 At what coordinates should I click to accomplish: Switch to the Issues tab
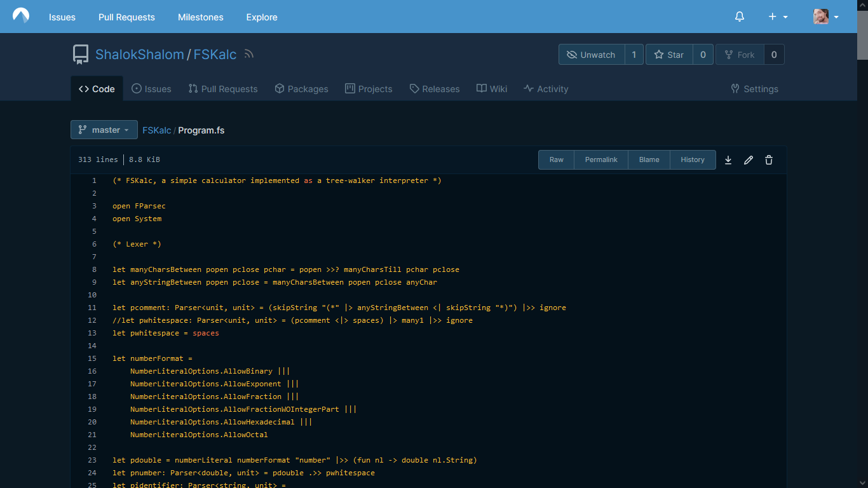(x=151, y=89)
